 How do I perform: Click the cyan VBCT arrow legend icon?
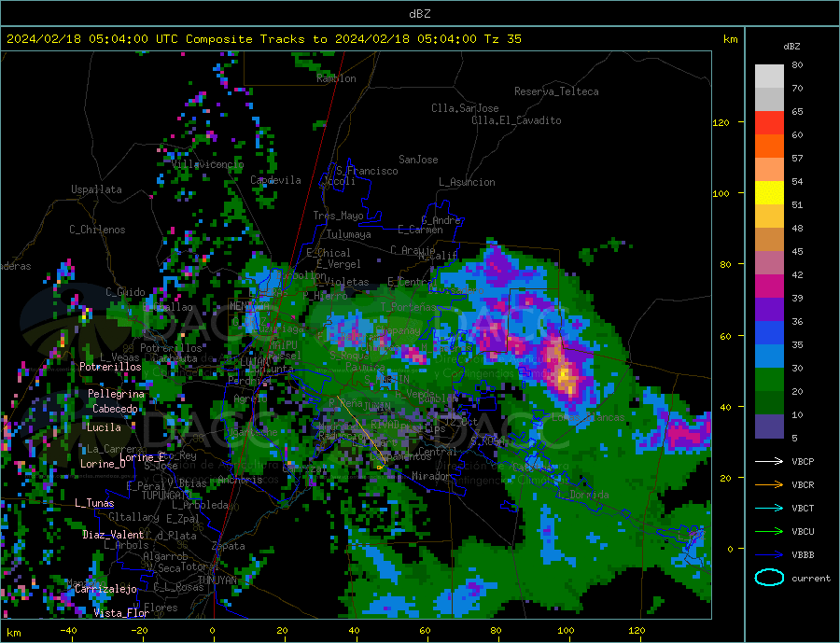tap(769, 508)
